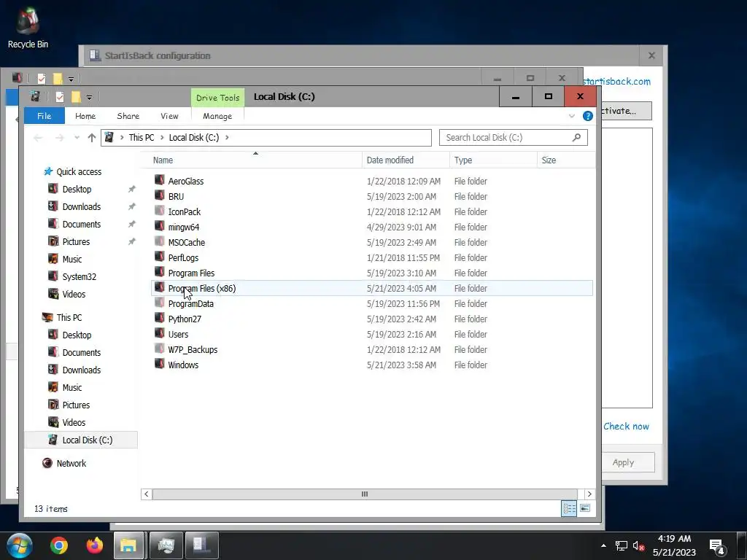Open Recycle Bin on desktop

click(x=28, y=28)
